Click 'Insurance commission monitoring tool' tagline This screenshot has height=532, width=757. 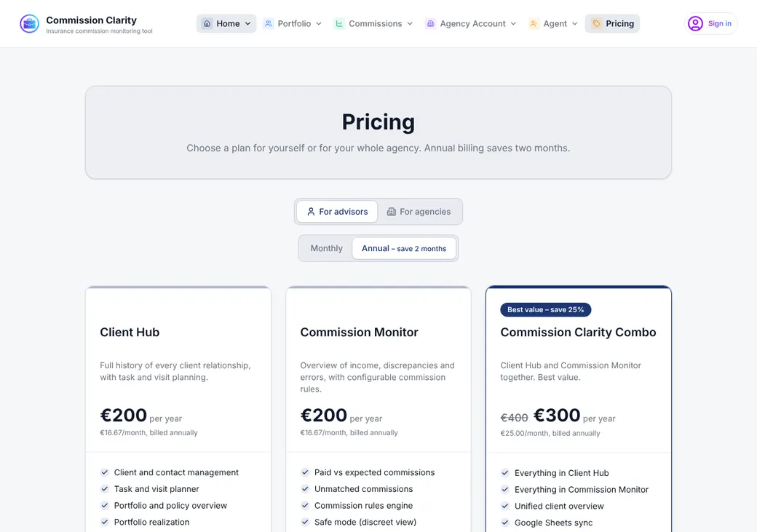(x=99, y=31)
